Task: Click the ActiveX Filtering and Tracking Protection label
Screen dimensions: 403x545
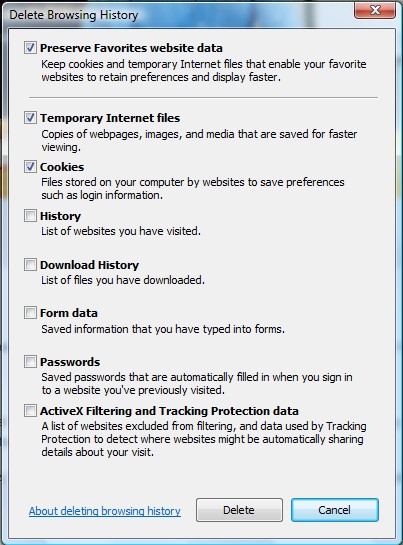Action: click(x=169, y=411)
